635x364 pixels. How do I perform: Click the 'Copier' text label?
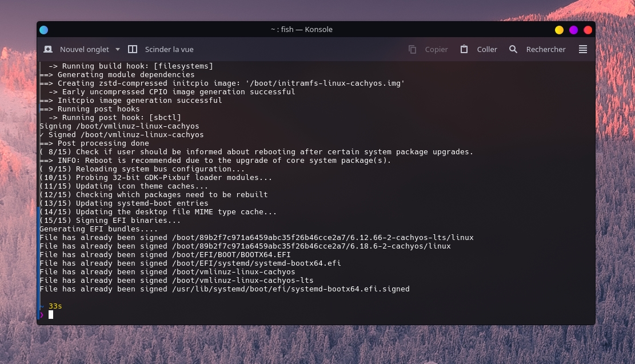(x=436, y=50)
